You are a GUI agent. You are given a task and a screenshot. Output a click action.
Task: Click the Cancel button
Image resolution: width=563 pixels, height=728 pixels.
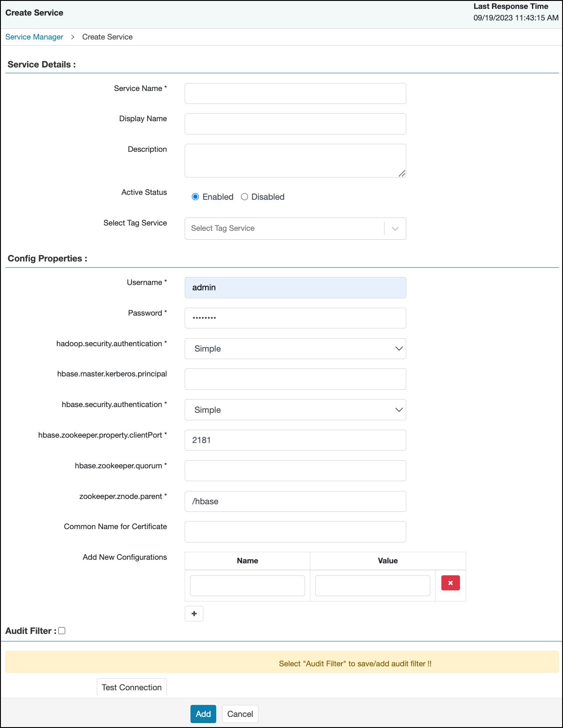click(x=240, y=714)
